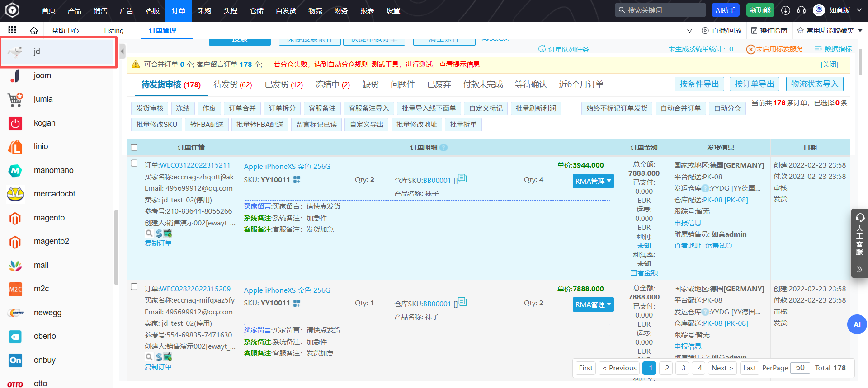Select the kogan platform in sidebar
868x388 pixels.
tap(44, 123)
